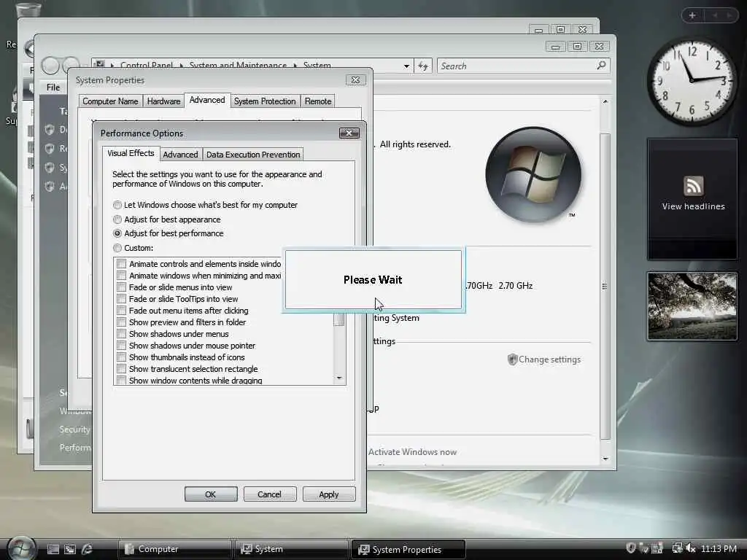This screenshot has height=560, width=747.
Task: Switch to Visual Effects tab
Action: coord(131,153)
